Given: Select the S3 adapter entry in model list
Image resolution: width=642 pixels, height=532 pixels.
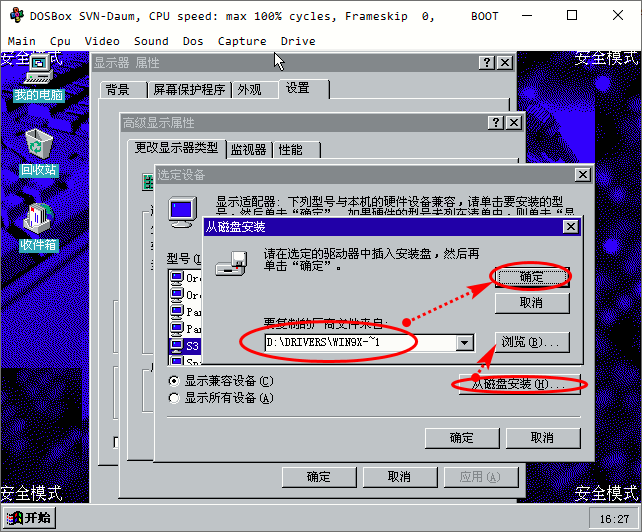Looking at the screenshot, I should click(185, 345).
